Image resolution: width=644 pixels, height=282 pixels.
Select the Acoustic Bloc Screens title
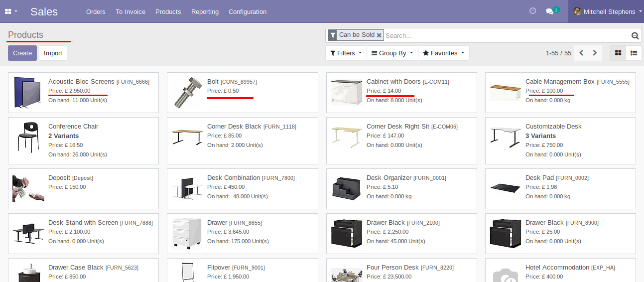[x=81, y=82]
